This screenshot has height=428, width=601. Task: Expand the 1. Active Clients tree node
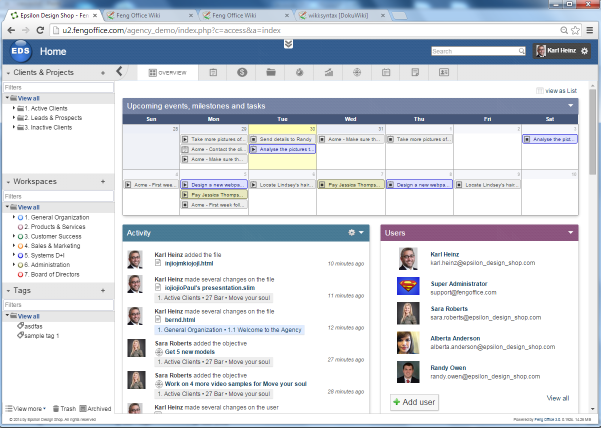point(14,108)
